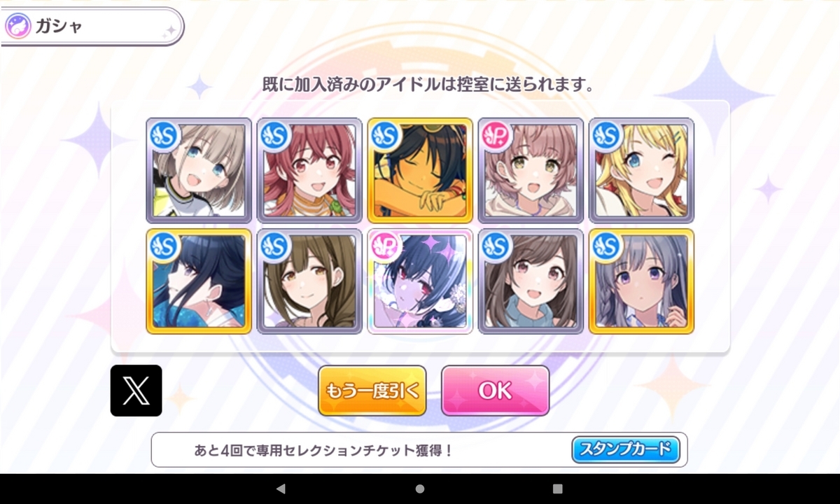Image resolution: width=840 pixels, height=504 pixels.
Task: Tap the pink P badge on the pink-haired idol card
Action: 497,135
